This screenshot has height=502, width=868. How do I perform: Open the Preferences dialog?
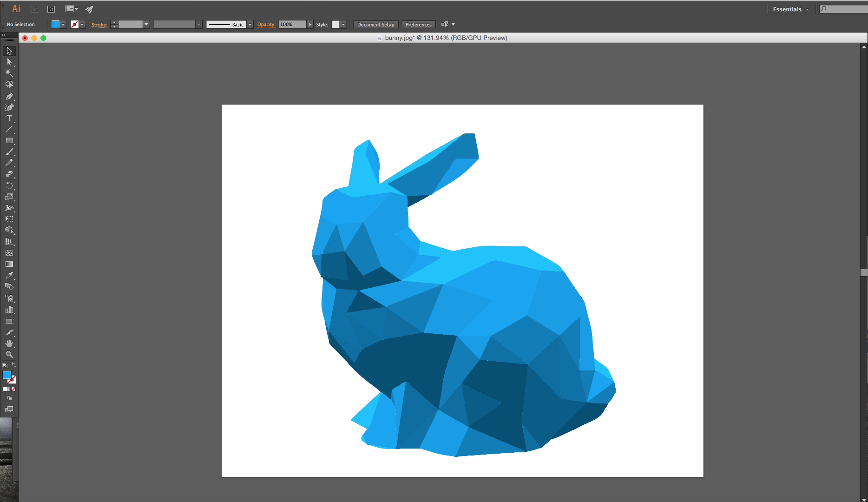pos(418,24)
